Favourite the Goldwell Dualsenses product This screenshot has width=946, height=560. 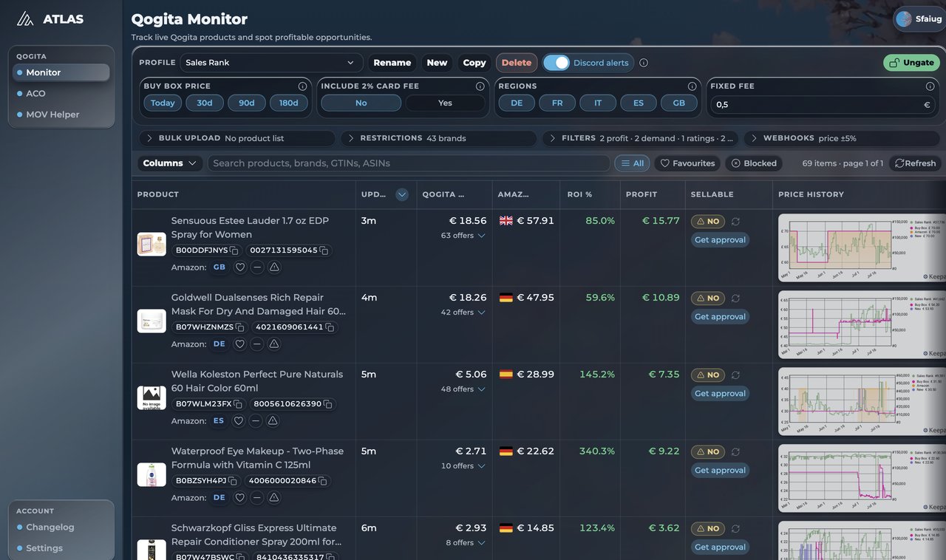point(240,344)
